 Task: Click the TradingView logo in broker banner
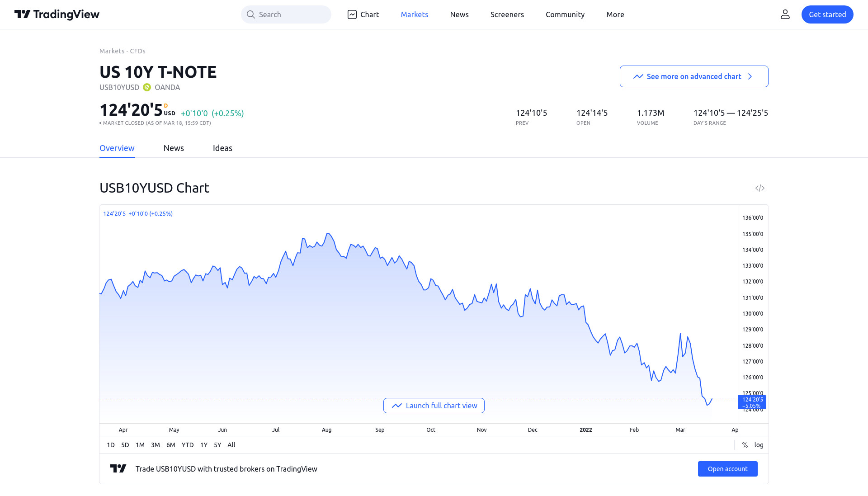pyautogui.click(x=118, y=469)
